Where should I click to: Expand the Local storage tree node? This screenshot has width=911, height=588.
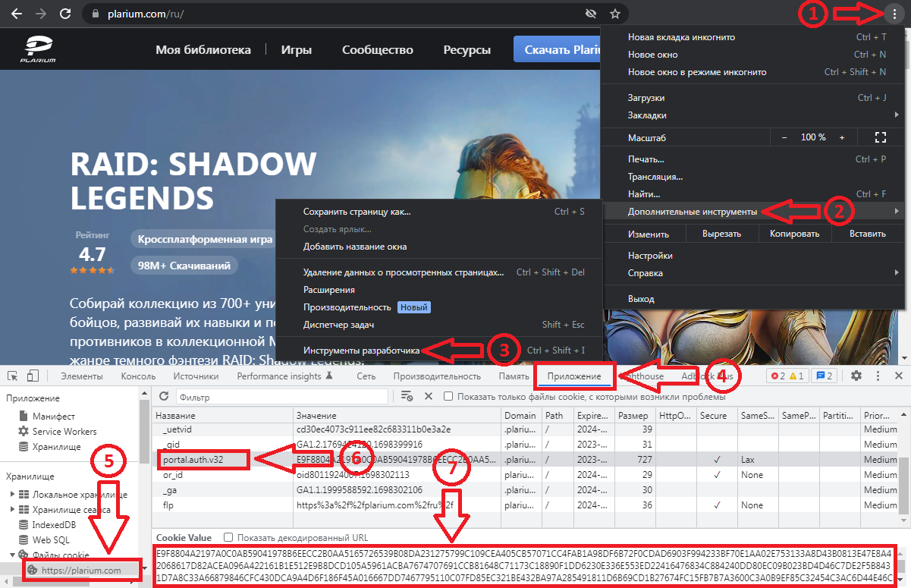12,495
